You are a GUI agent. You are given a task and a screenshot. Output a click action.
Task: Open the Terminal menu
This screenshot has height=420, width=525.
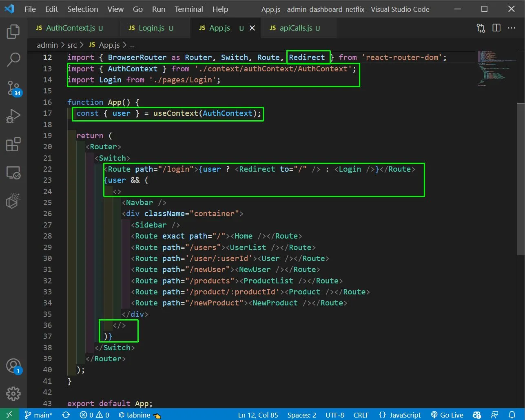click(x=189, y=9)
